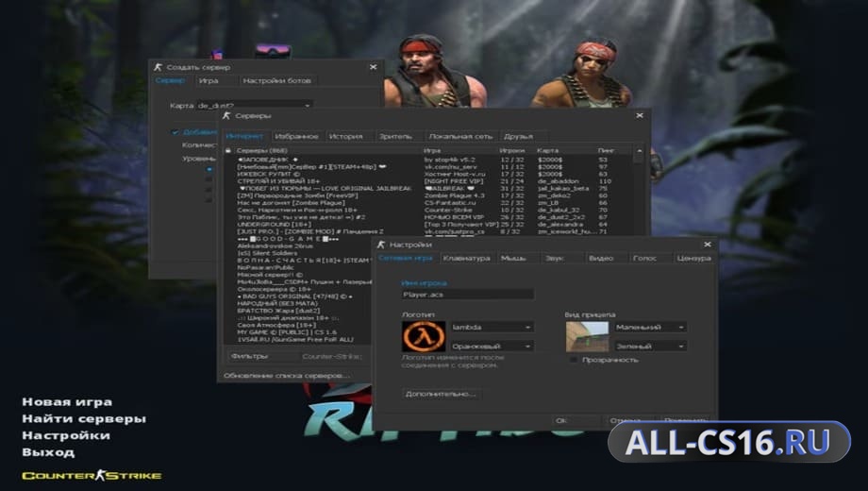The height and width of the screenshot is (491, 868).
Task: Toggle the Прозрачность checkbox
Action: point(574,360)
